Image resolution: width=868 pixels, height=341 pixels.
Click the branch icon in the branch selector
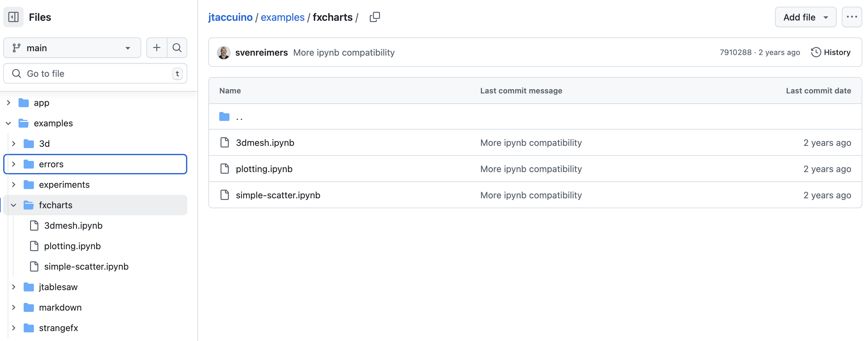pos(16,48)
